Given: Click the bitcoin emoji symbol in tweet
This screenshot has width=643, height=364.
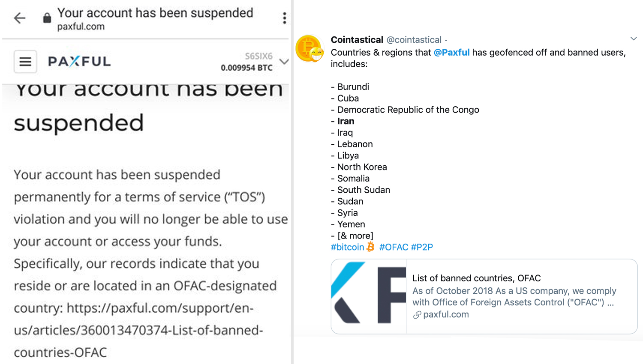Looking at the screenshot, I should pyautogui.click(x=370, y=247).
